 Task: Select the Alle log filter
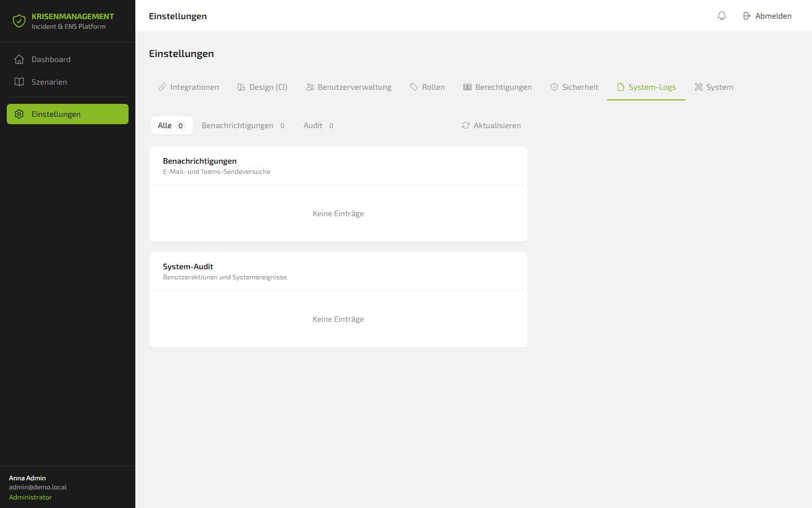coord(172,125)
